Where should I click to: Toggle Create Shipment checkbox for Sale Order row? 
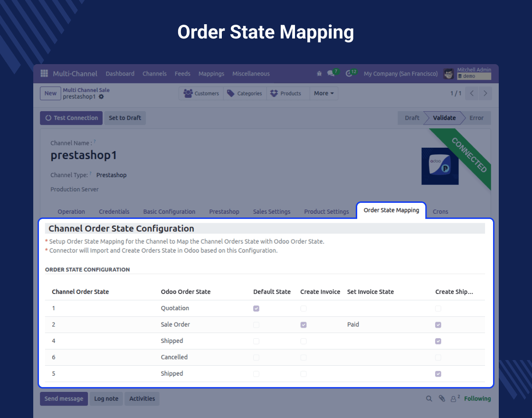point(438,325)
